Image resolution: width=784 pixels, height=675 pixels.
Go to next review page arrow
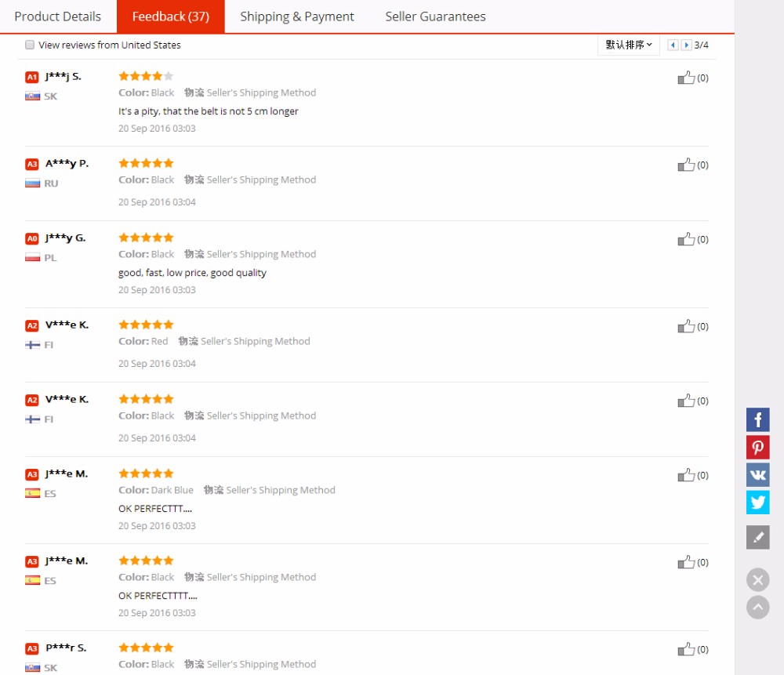pos(686,45)
